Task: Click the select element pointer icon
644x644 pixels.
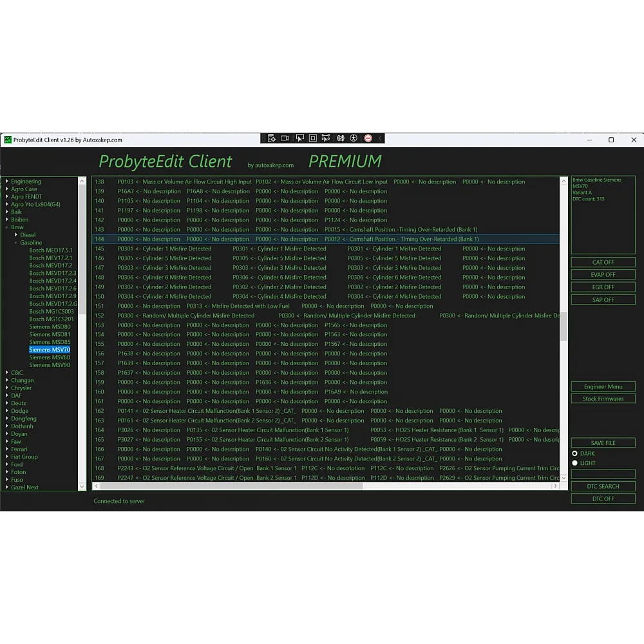Action: 299,138
